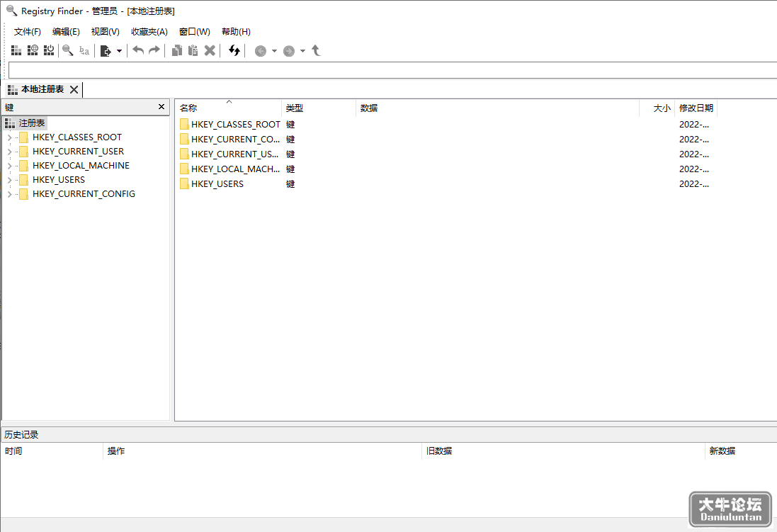This screenshot has width=777, height=532.
Task: Click the 旧数据 history column header
Action: [563, 451]
